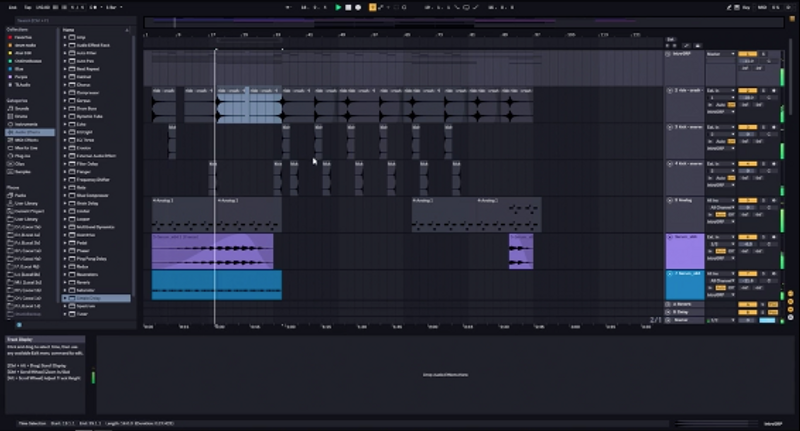Click bar 17 on the beat ruler

coord(212,35)
